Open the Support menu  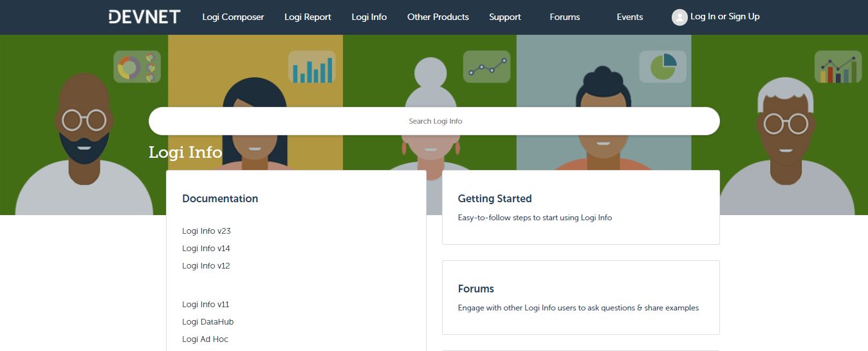tap(505, 17)
